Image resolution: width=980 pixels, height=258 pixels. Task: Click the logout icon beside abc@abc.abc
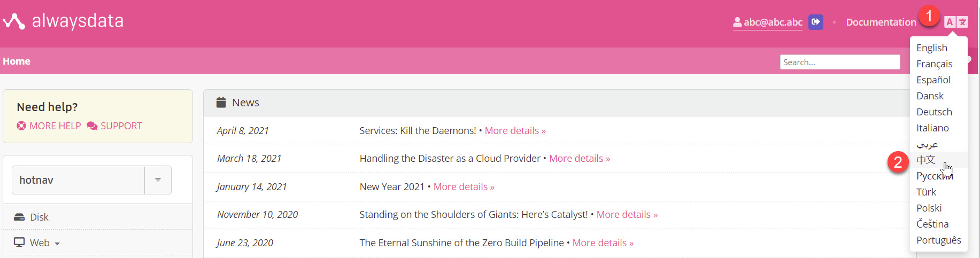pos(816,22)
